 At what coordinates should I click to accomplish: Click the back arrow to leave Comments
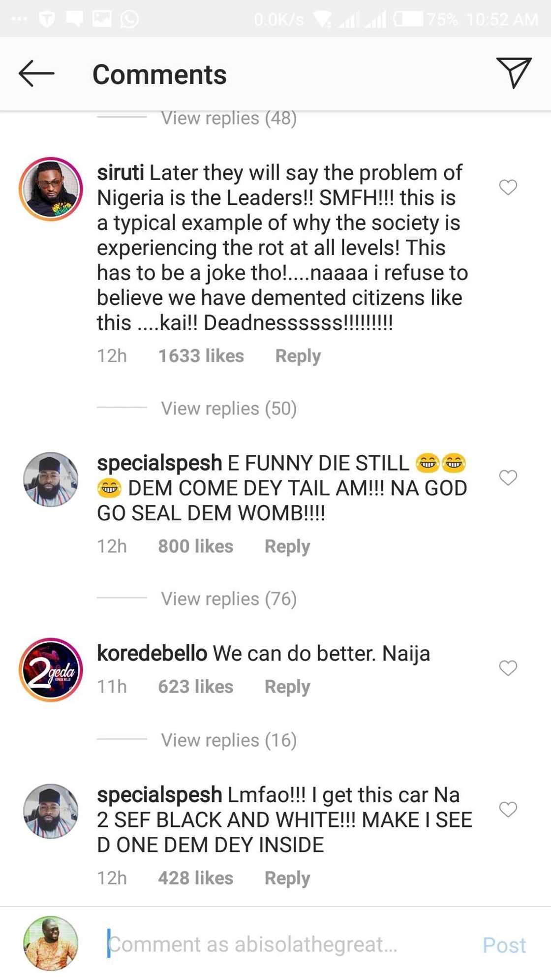(x=36, y=74)
